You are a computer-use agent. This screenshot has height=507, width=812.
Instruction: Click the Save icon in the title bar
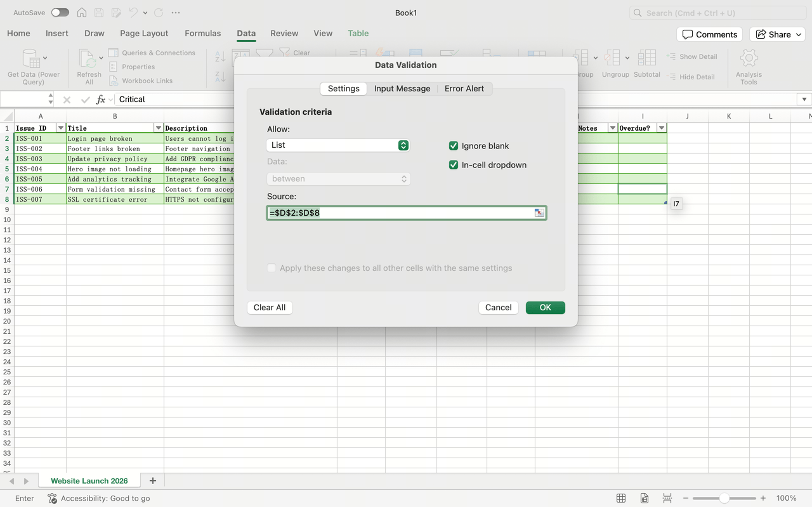coord(99,13)
